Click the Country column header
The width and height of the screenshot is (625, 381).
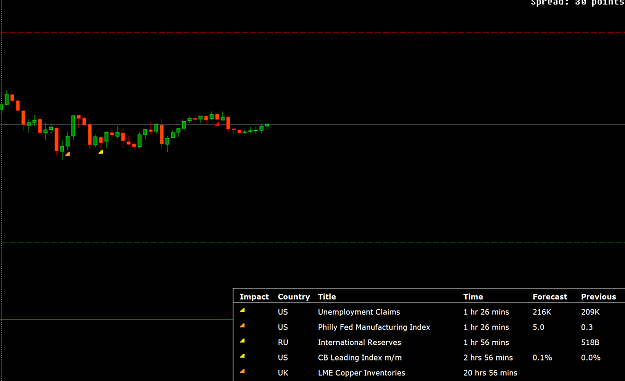pyautogui.click(x=293, y=297)
